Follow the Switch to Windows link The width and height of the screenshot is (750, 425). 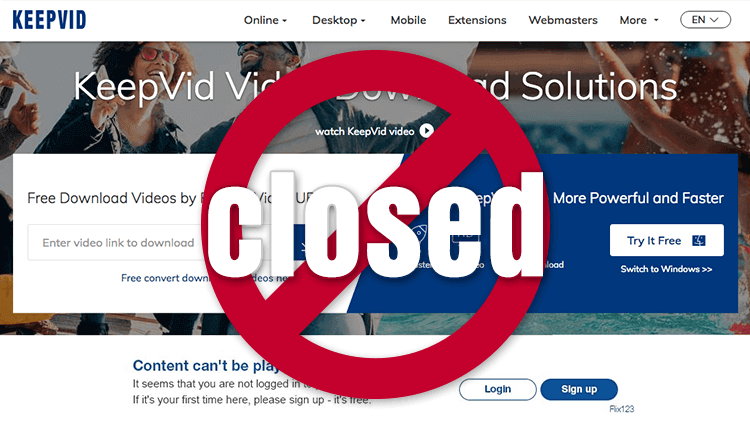[666, 269]
